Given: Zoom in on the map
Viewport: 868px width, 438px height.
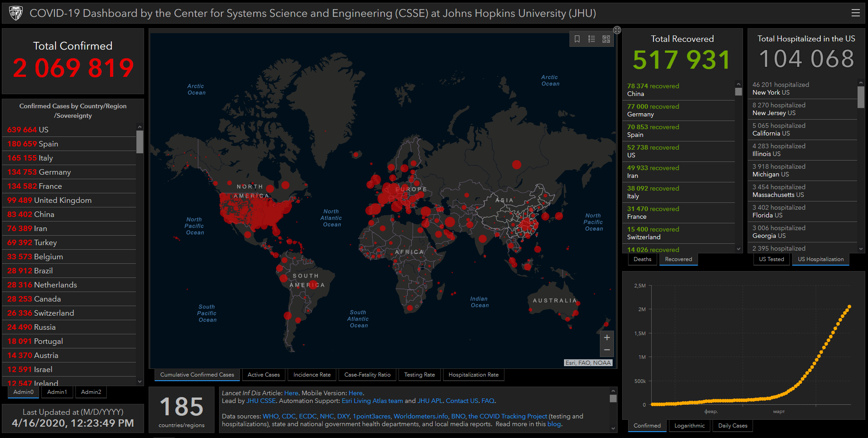Looking at the screenshot, I should click(x=607, y=337).
